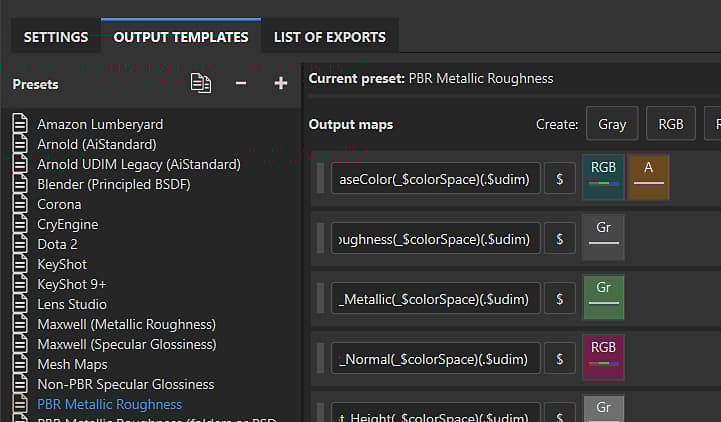Select the orange A alpha channel swatch
This screenshot has width=721, height=422.
(x=649, y=177)
